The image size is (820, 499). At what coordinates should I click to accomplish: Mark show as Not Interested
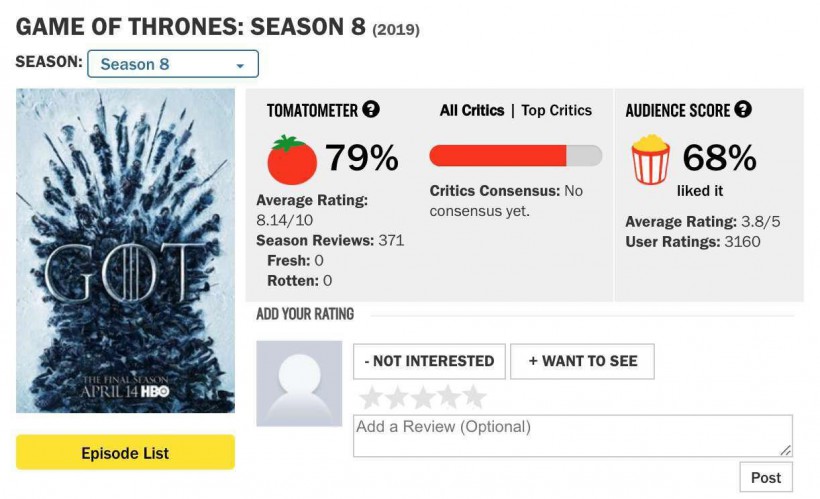click(x=429, y=361)
